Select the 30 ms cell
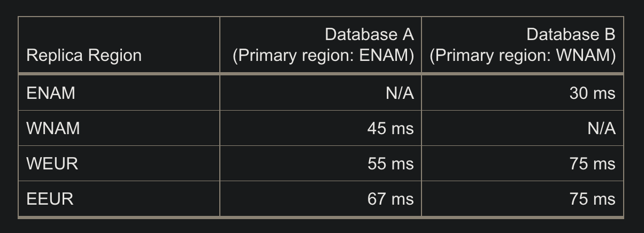Viewport: 644px width, 233px height. pyautogui.click(x=593, y=93)
